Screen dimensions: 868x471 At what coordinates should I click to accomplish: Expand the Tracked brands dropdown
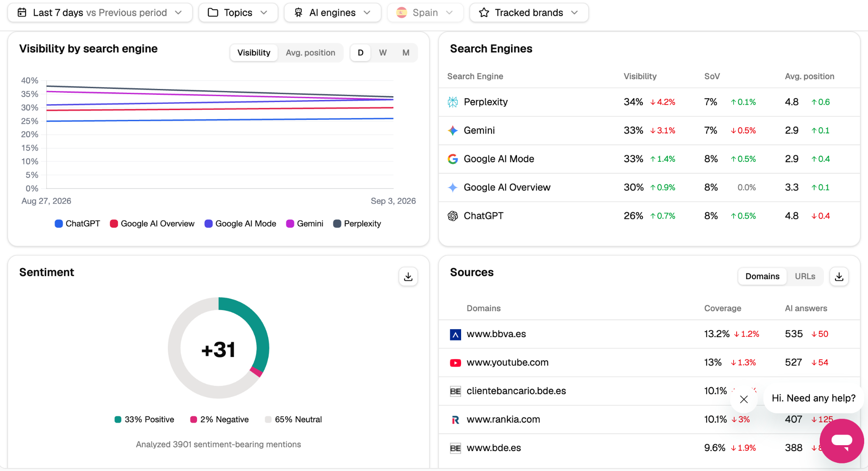529,13
